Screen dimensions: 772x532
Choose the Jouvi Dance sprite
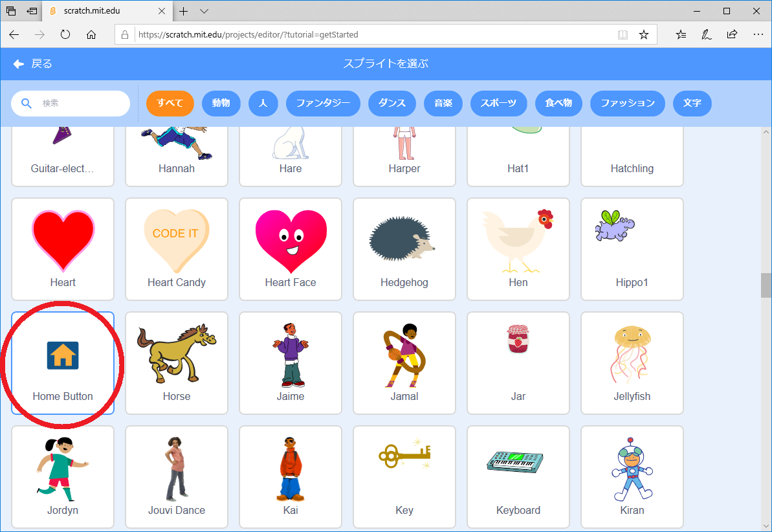177,477
